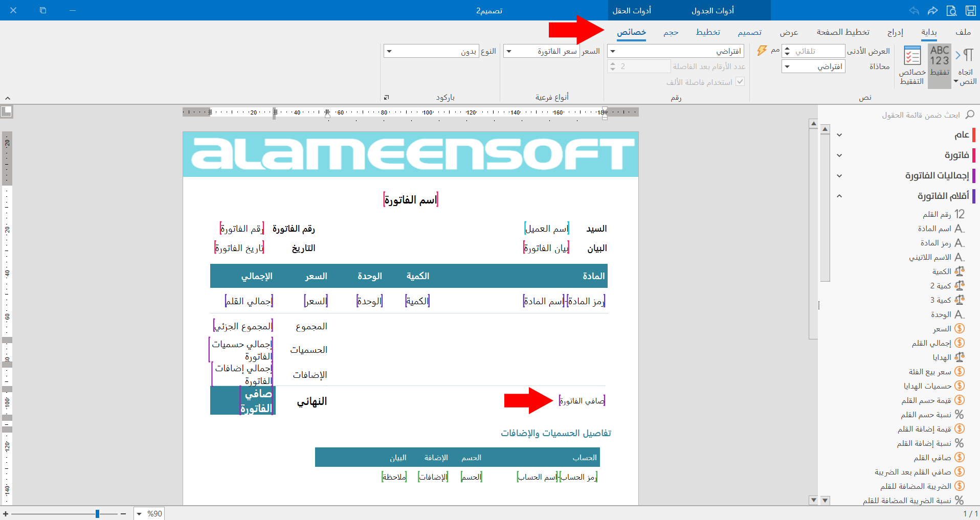This screenshot has width=980, height=520.
Task: Open the باركود dialog launcher icon
Action: click(x=387, y=97)
